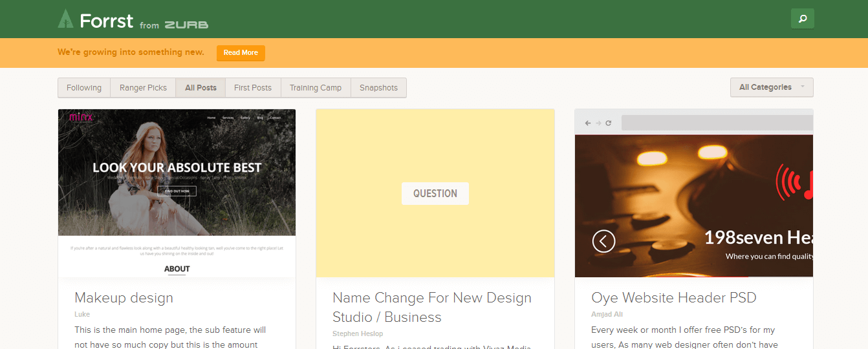868x349 pixels.
Task: Open the Training Camp tab
Action: 316,88
